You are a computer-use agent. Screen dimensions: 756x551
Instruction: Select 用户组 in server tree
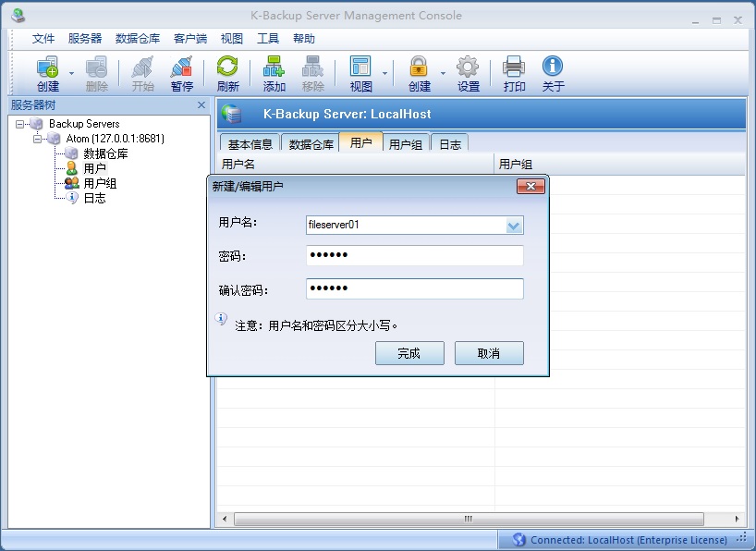tap(100, 183)
